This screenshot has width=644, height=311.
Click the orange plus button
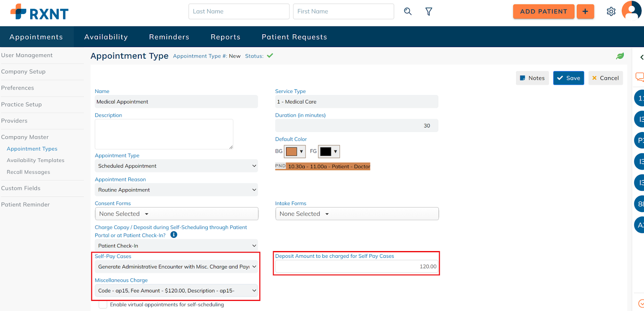pos(585,12)
